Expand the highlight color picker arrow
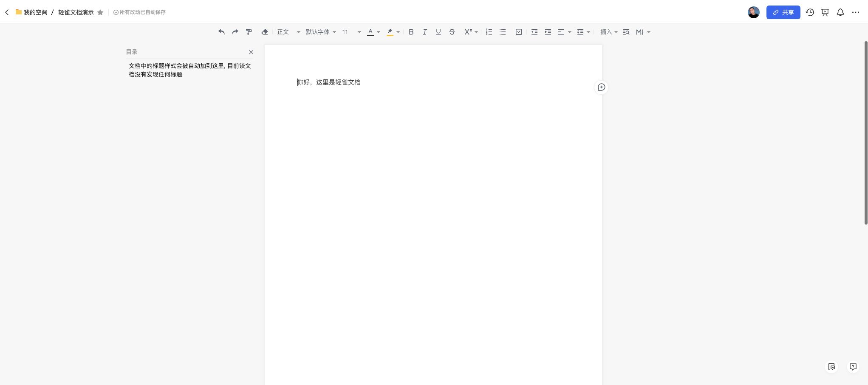The height and width of the screenshot is (385, 868). pyautogui.click(x=398, y=32)
